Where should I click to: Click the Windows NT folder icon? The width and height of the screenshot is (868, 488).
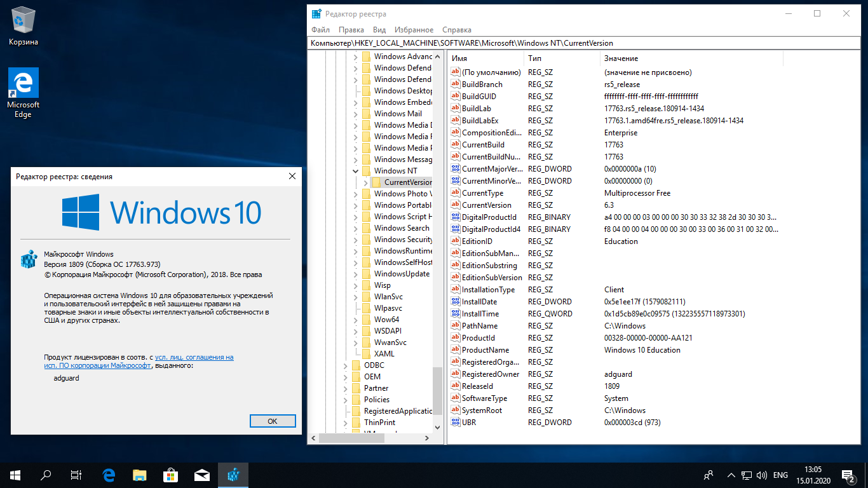[x=366, y=171]
